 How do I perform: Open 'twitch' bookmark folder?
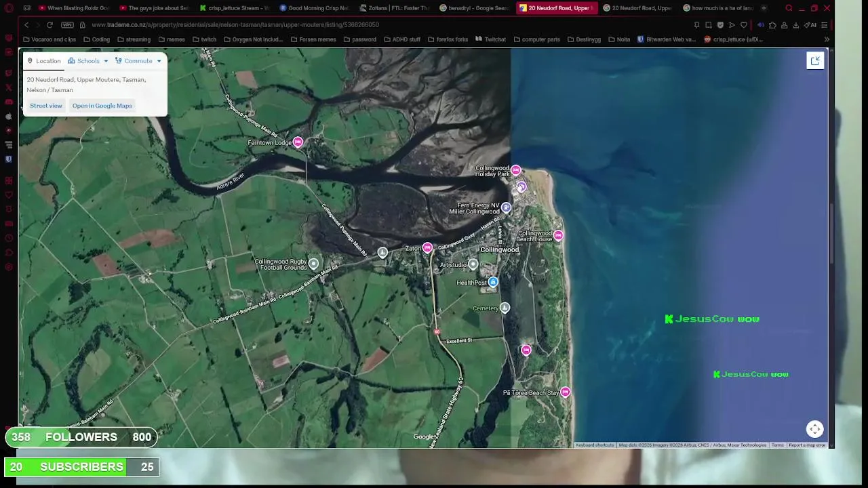pos(204,39)
